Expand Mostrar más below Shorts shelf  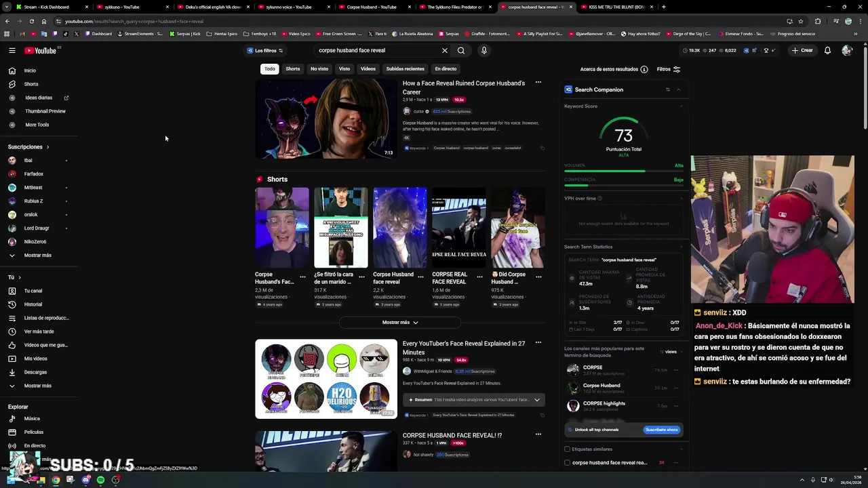pyautogui.click(x=400, y=323)
